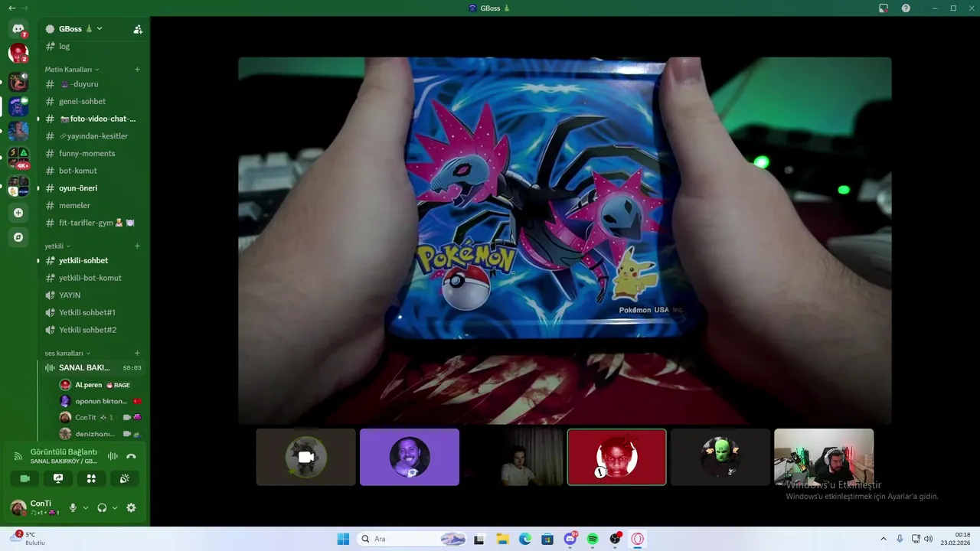This screenshot has width=980, height=551.
Task: Open Opera browser from the taskbar
Action: point(637,539)
